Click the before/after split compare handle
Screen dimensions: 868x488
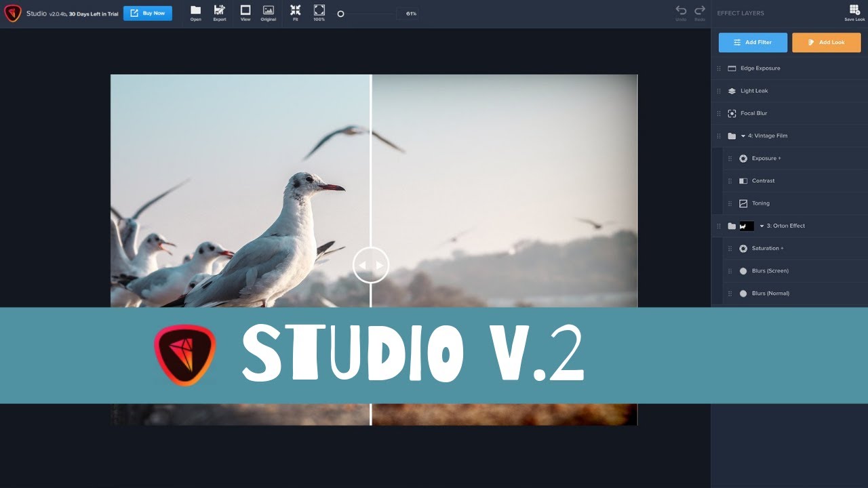pos(371,265)
